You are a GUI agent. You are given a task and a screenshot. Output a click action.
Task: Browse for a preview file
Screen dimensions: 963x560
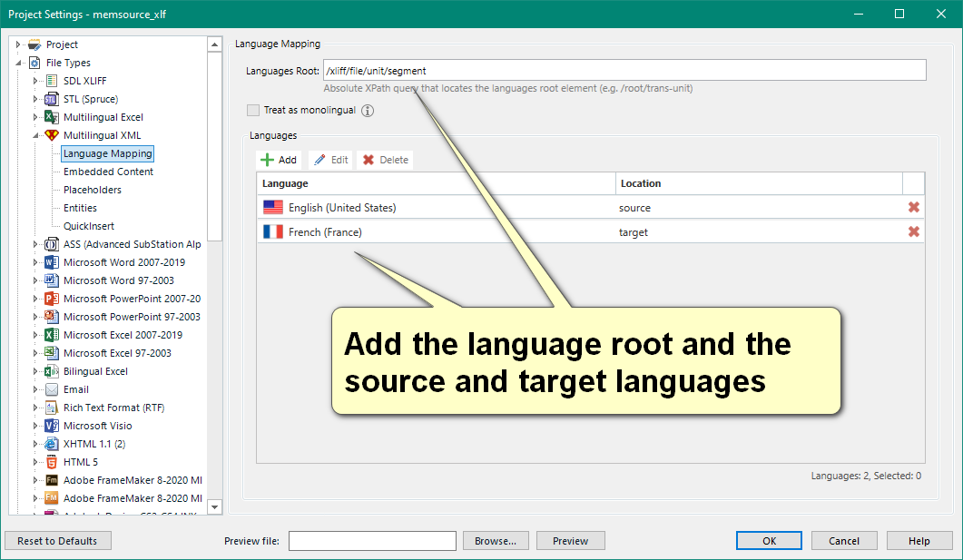(496, 541)
